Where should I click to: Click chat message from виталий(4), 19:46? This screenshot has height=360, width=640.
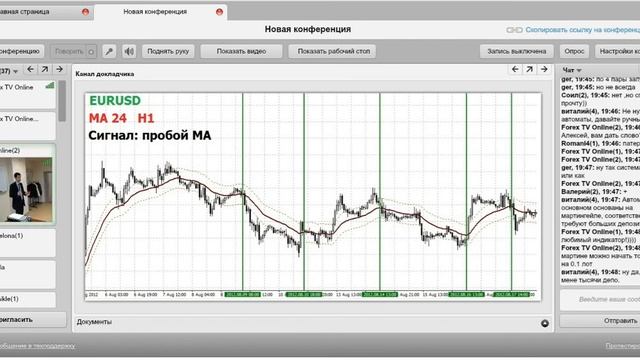pos(600,115)
